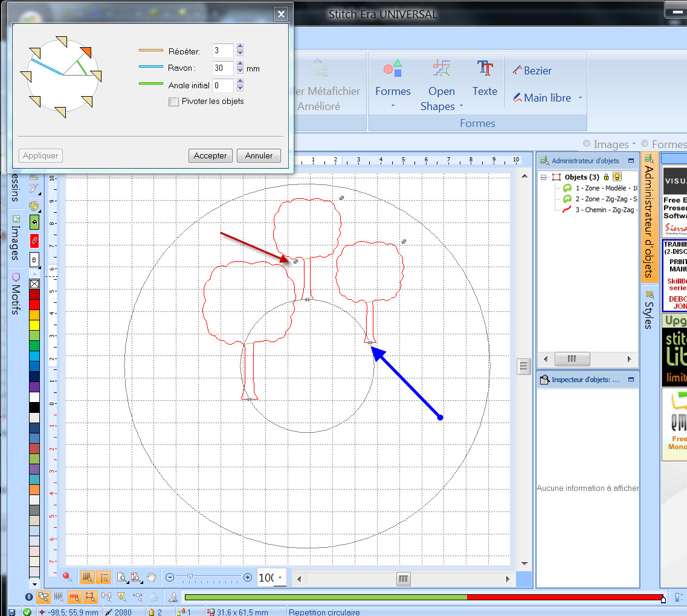Increase the Répéter spinner value

240,47
